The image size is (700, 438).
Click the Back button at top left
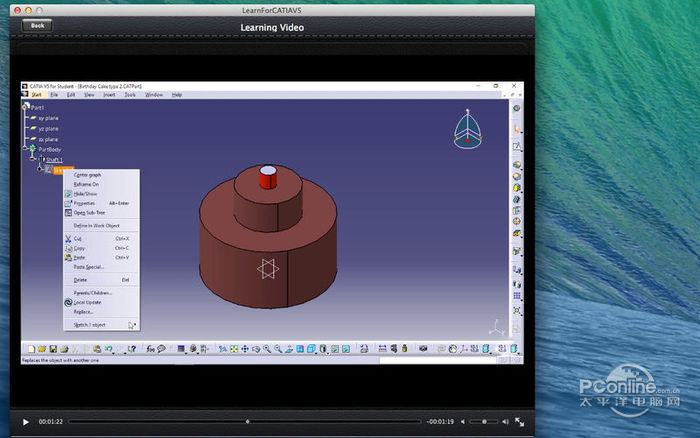tap(38, 25)
